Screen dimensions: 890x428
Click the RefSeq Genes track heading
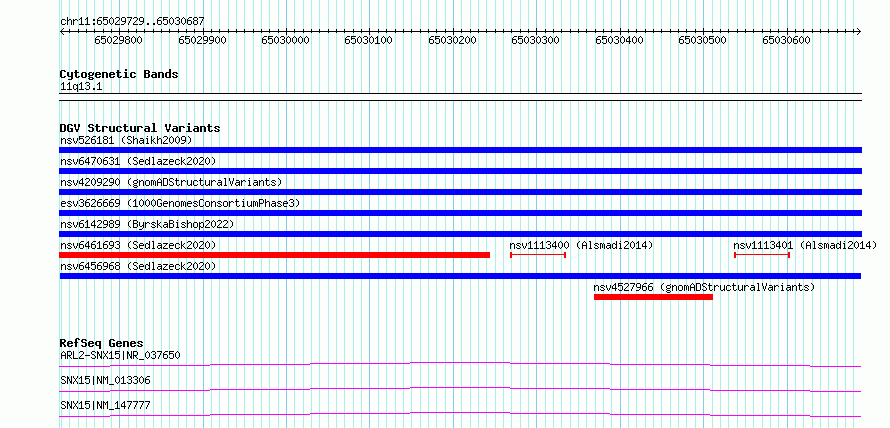pyautogui.click(x=101, y=343)
